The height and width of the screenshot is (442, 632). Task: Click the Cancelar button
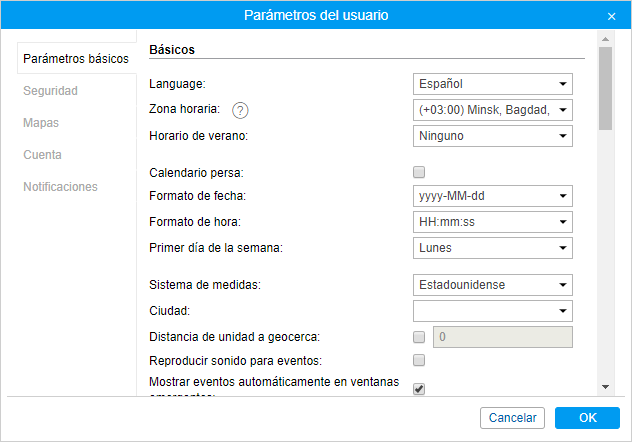pos(513,418)
